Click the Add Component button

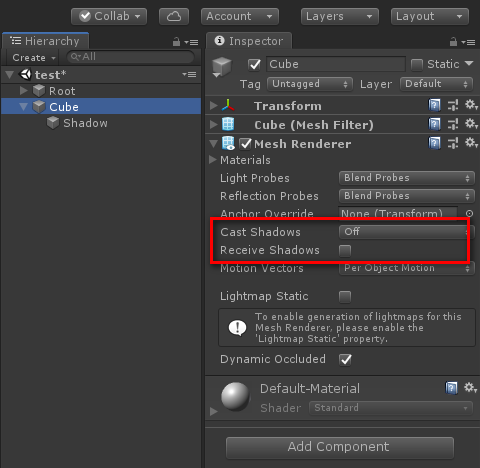340,448
